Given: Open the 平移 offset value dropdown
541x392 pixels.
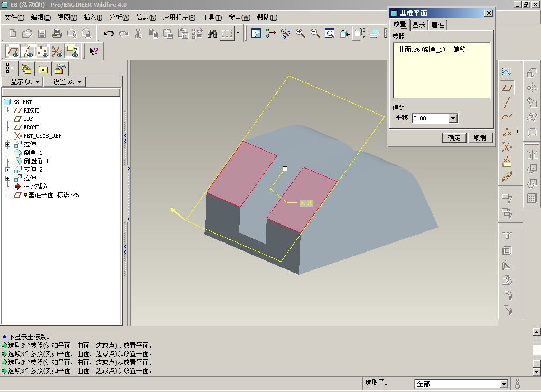Looking at the screenshot, I should tap(453, 118).
